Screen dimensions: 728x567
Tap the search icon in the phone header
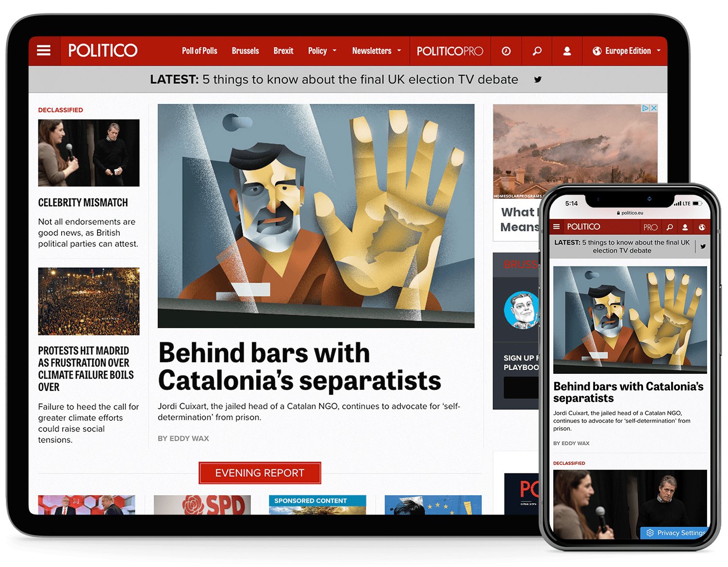click(670, 227)
